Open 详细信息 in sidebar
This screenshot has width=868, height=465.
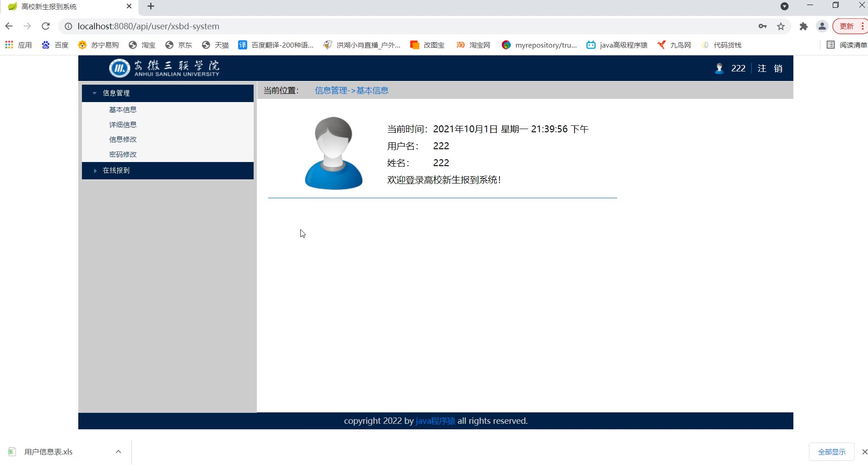[123, 124]
